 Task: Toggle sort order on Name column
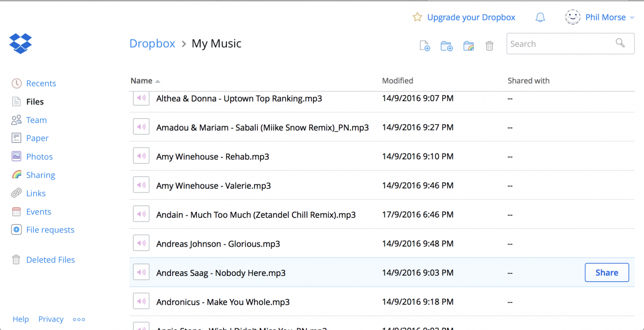click(145, 81)
